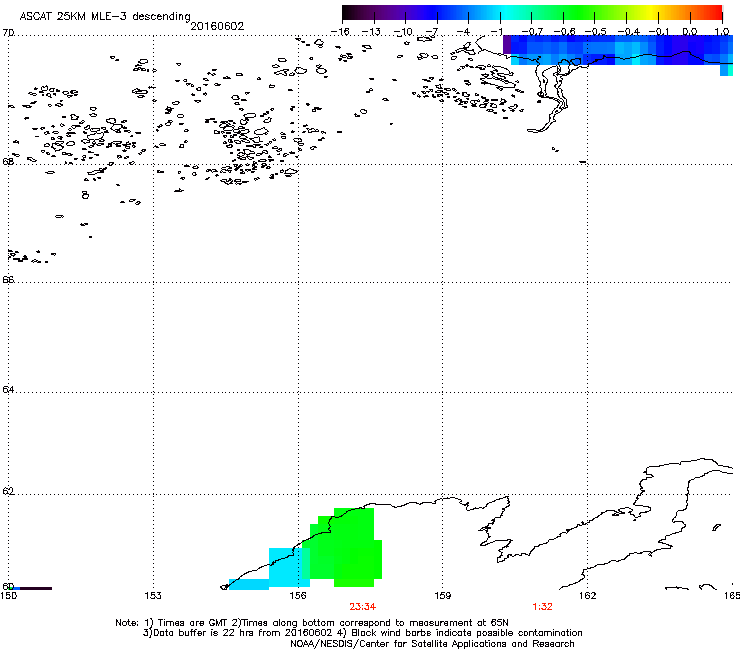Screen dimensions: 740x650
Task: Click the -7 color scale label
Action: pos(432,32)
